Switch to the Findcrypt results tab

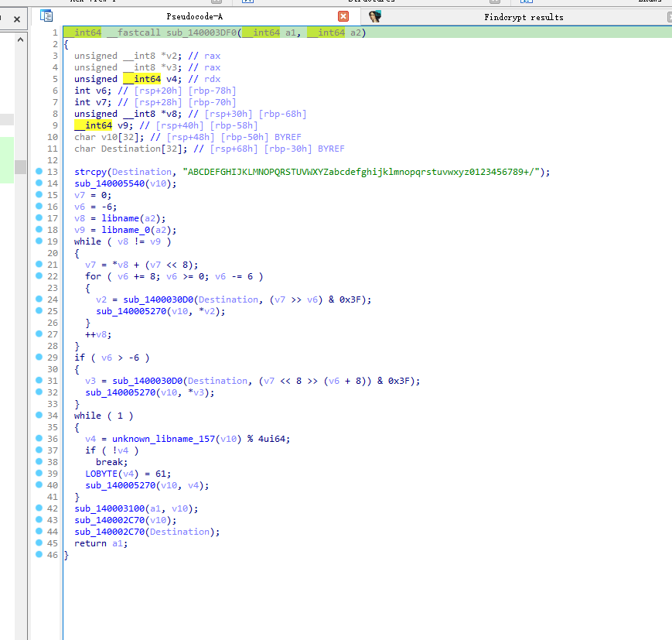tap(523, 16)
